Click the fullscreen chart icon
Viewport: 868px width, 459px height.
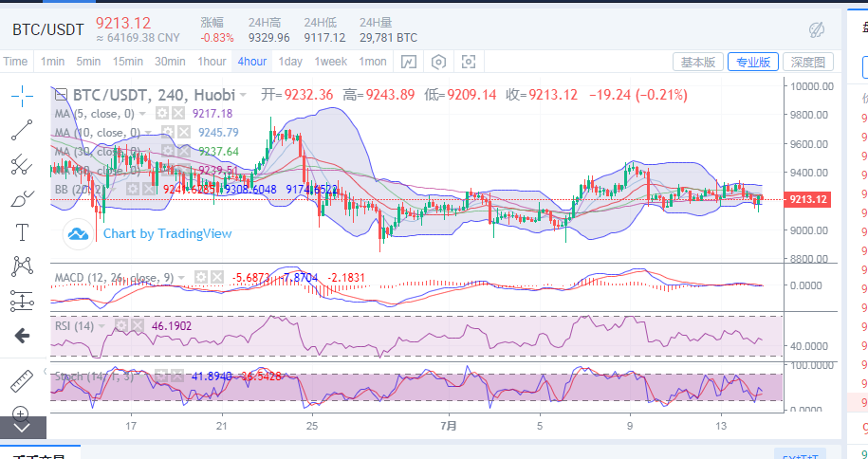[468, 62]
